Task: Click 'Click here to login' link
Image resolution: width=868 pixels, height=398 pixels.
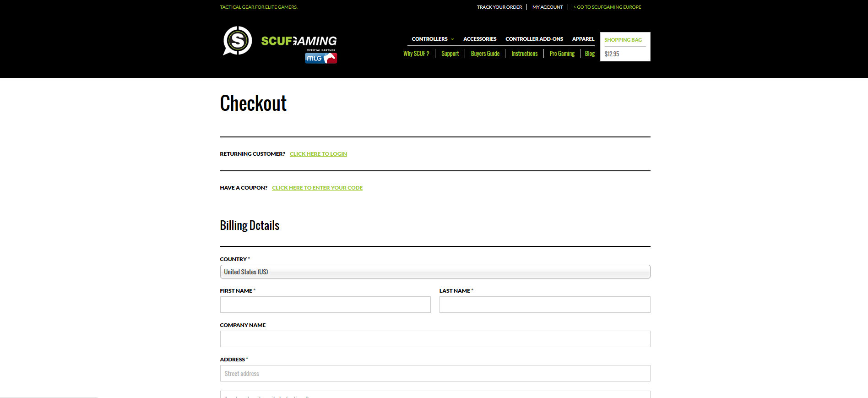Action: coord(318,154)
